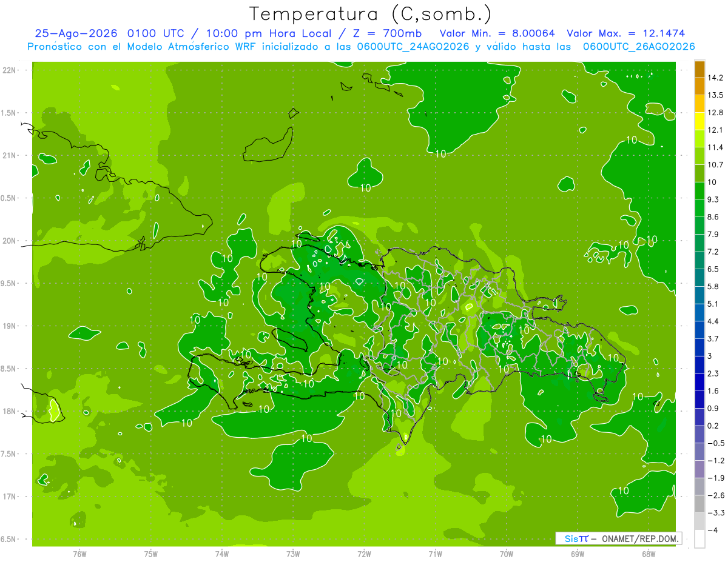Click the '68W' longitude axis label
Screen dimensions: 728x562
[649, 554]
